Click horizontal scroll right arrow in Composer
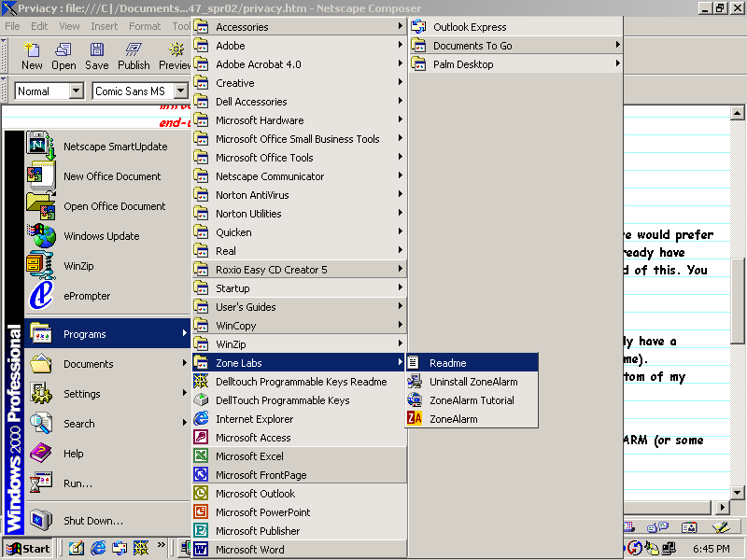Viewport: 747px width, 560px height. point(723,508)
